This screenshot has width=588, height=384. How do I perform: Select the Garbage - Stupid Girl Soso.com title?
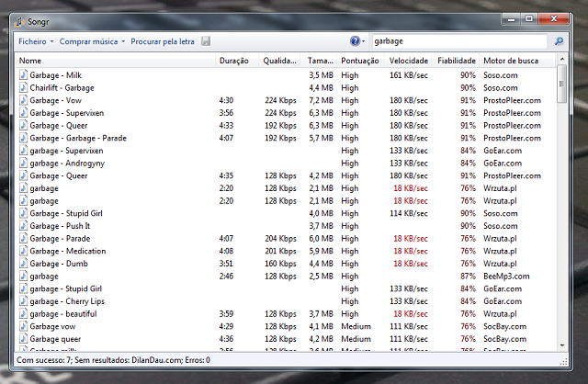pyautogui.click(x=66, y=213)
